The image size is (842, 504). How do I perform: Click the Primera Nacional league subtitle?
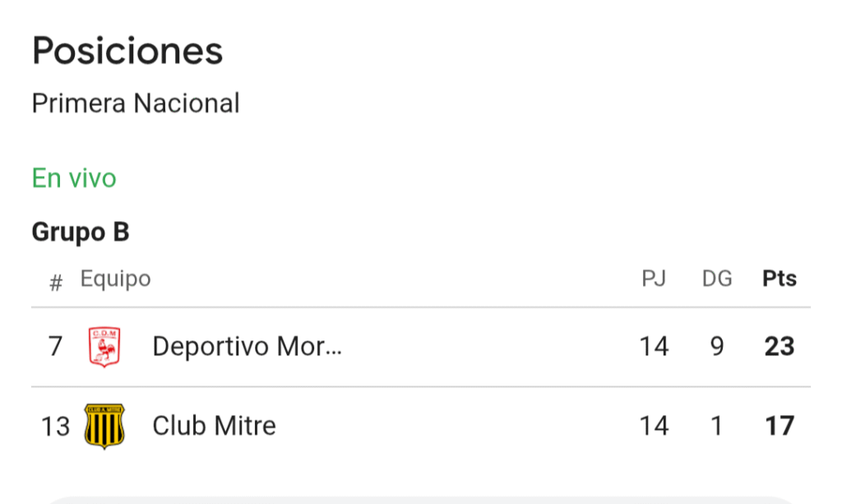tap(136, 103)
